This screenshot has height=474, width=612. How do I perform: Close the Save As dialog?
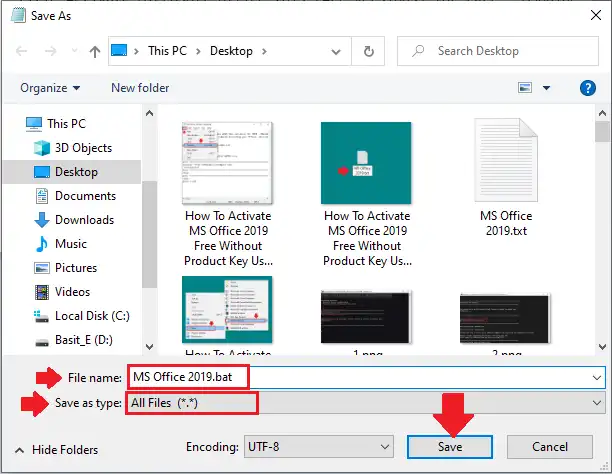[x=596, y=15]
